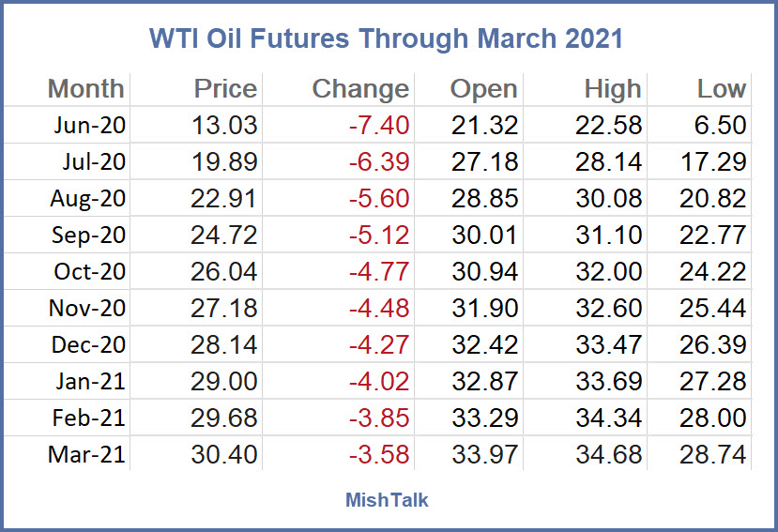
Task: Click the Sep-20 row label
Action: coord(88,235)
